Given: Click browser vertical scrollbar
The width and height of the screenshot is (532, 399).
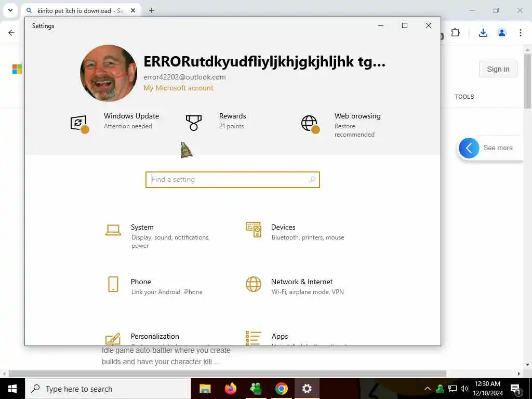Looking at the screenshot, I should point(527,81).
